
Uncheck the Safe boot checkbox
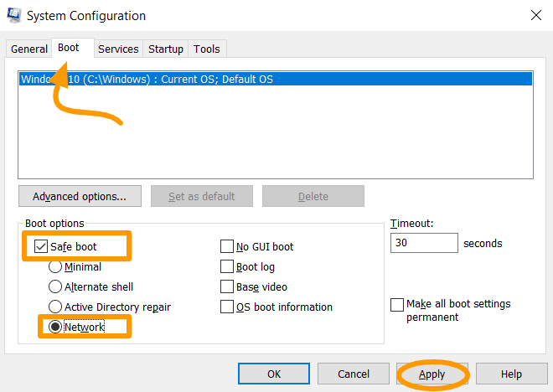click(x=41, y=247)
